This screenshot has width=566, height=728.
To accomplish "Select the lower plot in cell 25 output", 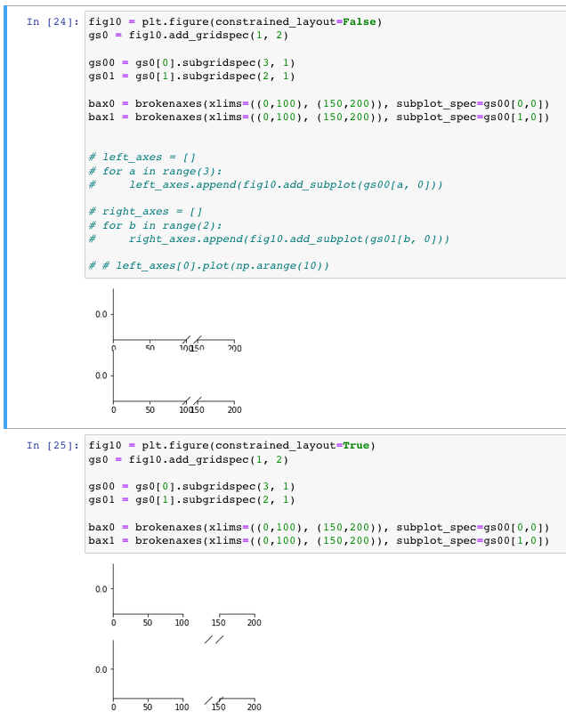I will click(178, 676).
